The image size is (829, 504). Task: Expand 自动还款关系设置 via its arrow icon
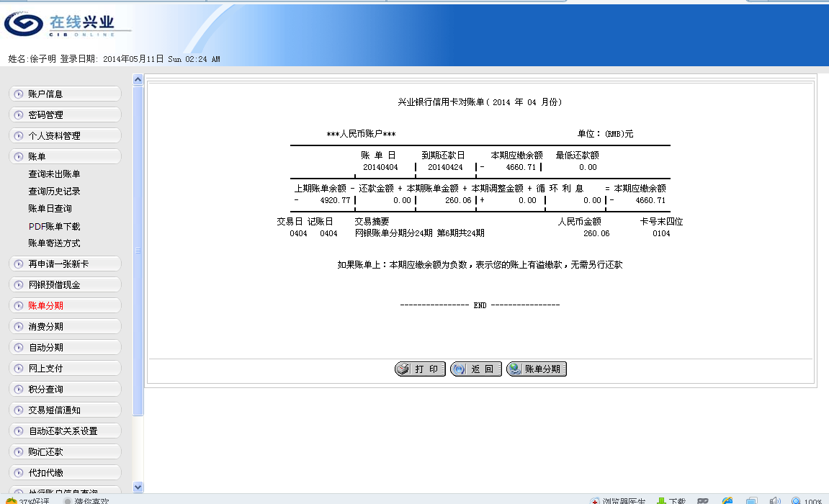pos(19,431)
